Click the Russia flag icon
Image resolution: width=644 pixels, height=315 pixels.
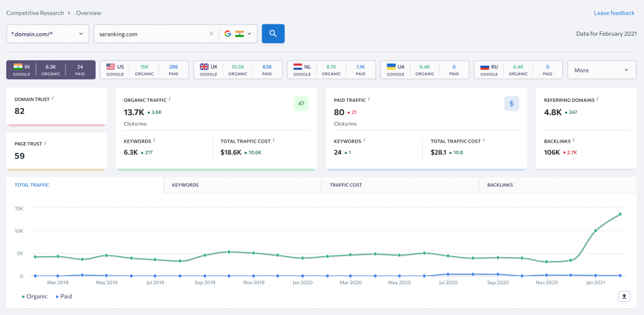pos(485,67)
